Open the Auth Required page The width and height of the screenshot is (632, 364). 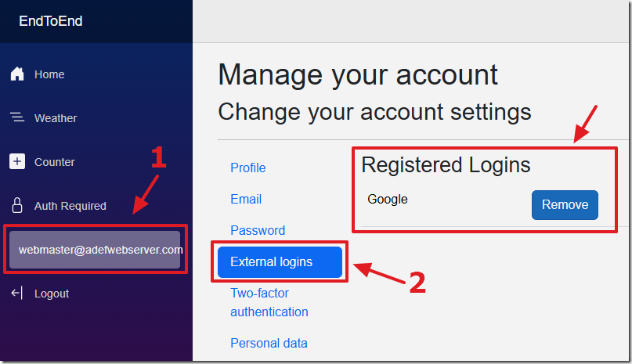click(70, 206)
